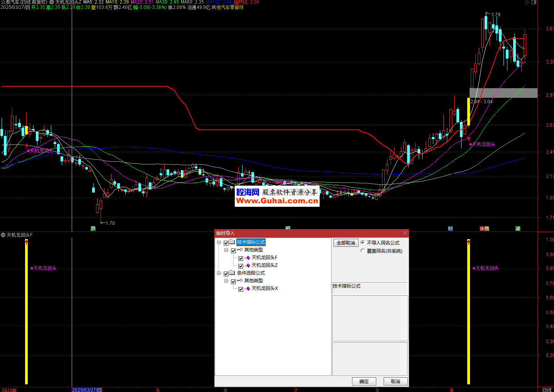554x392 pixels.
Task: Open the main chart indicator dropdown arrow
Action: pyautogui.click(x=52, y=2)
